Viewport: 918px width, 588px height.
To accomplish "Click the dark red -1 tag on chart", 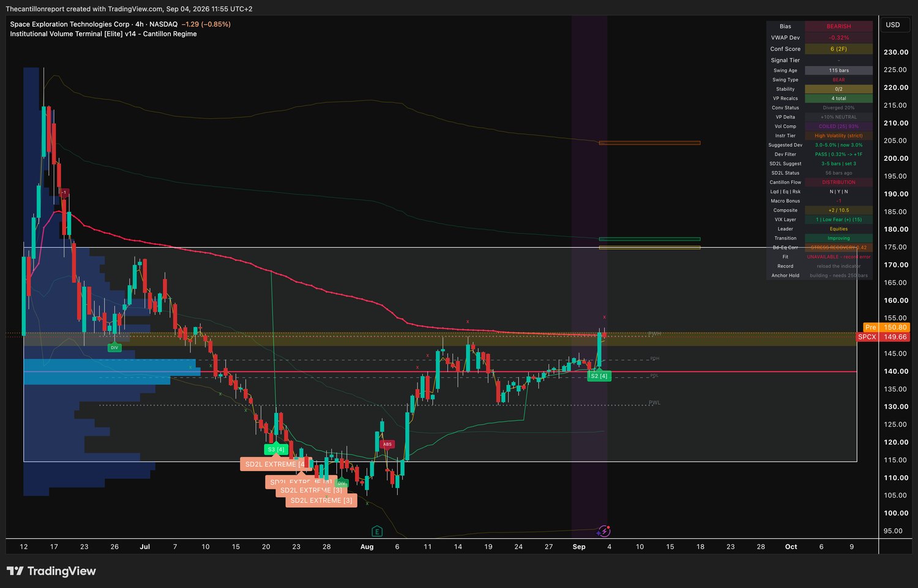I will [x=64, y=192].
